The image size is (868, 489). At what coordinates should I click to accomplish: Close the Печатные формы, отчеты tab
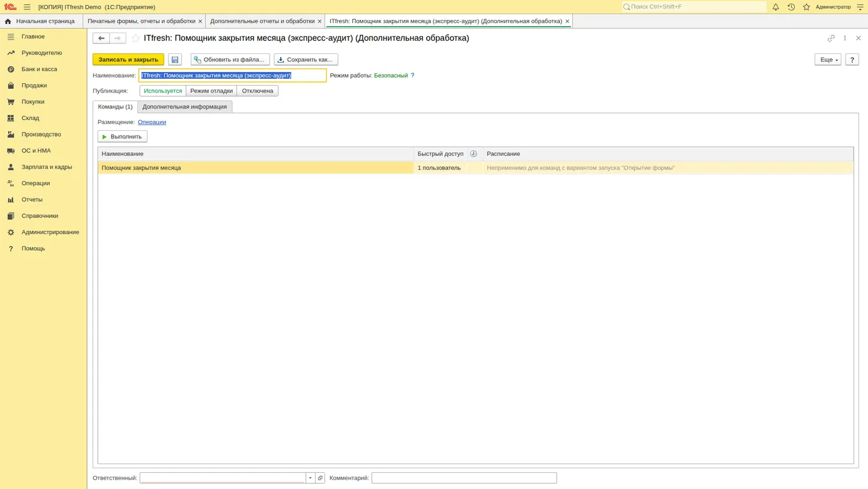coord(200,21)
